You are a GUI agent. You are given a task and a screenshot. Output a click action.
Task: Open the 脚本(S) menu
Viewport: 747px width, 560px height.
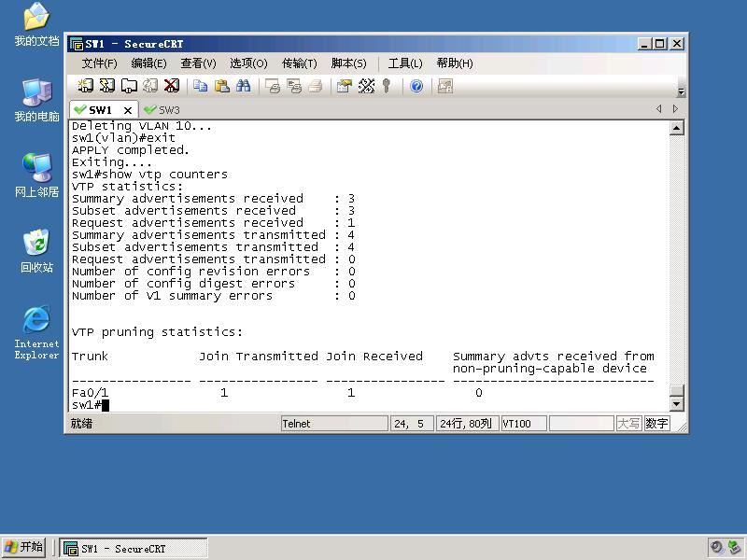click(348, 63)
